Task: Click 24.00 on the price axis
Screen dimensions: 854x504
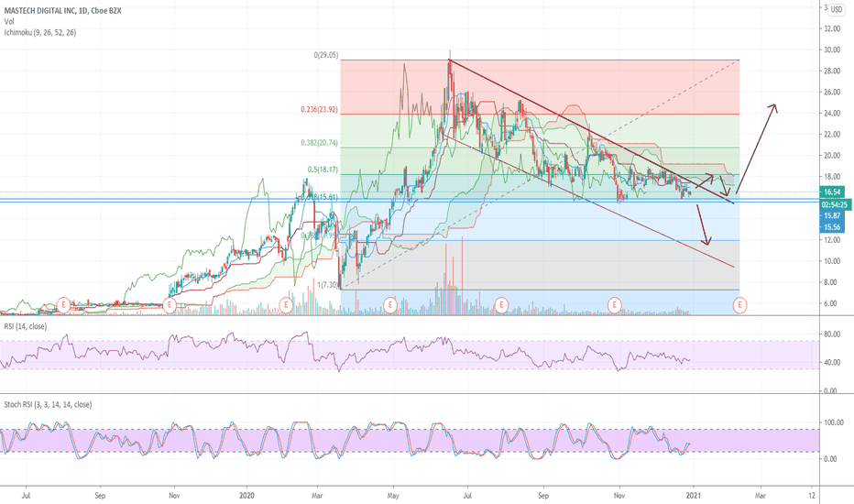Action: click(832, 114)
